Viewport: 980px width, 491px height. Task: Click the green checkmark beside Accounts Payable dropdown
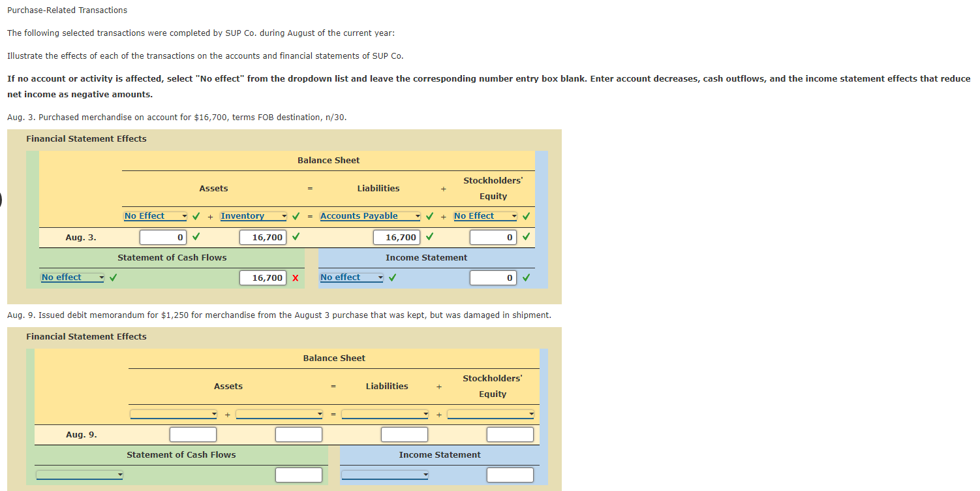coord(430,216)
